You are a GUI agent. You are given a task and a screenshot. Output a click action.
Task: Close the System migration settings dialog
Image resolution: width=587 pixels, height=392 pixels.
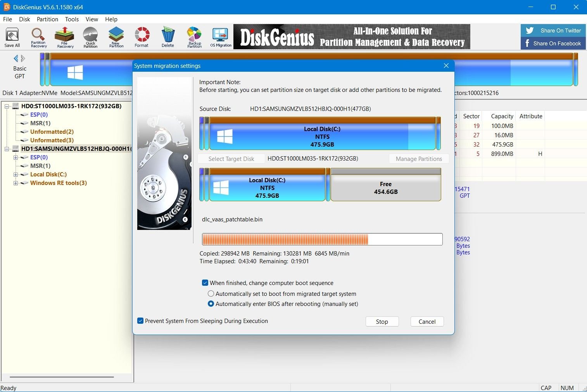pyautogui.click(x=446, y=66)
